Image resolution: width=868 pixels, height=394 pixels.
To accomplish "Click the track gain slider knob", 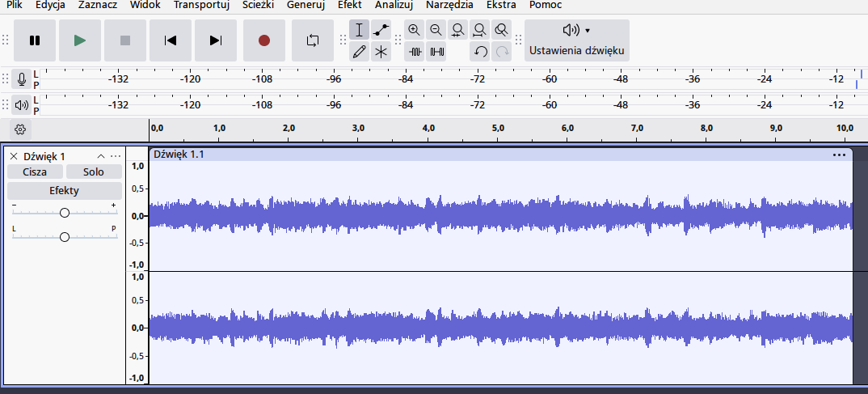I will click(x=65, y=213).
